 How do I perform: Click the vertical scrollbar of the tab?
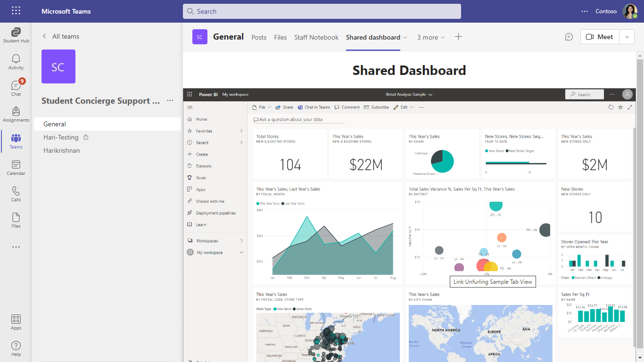tap(640, 203)
